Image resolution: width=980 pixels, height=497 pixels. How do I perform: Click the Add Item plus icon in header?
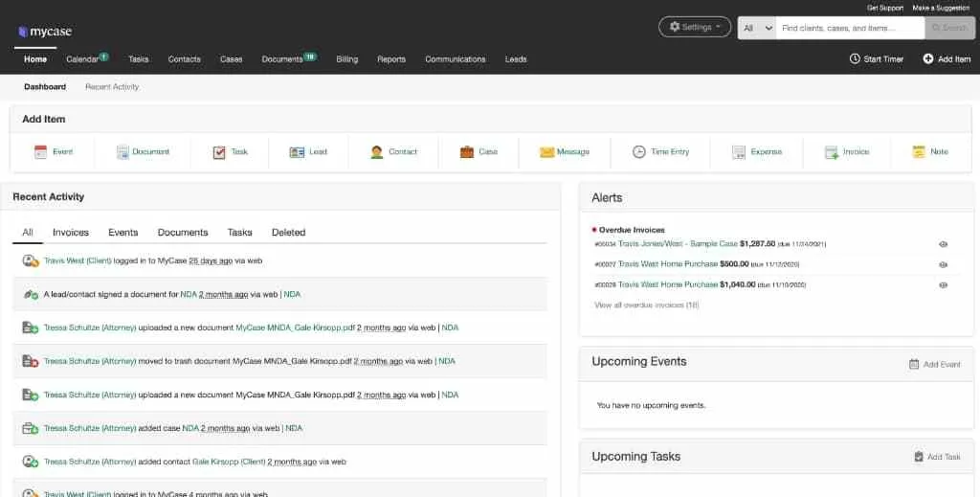coord(928,58)
